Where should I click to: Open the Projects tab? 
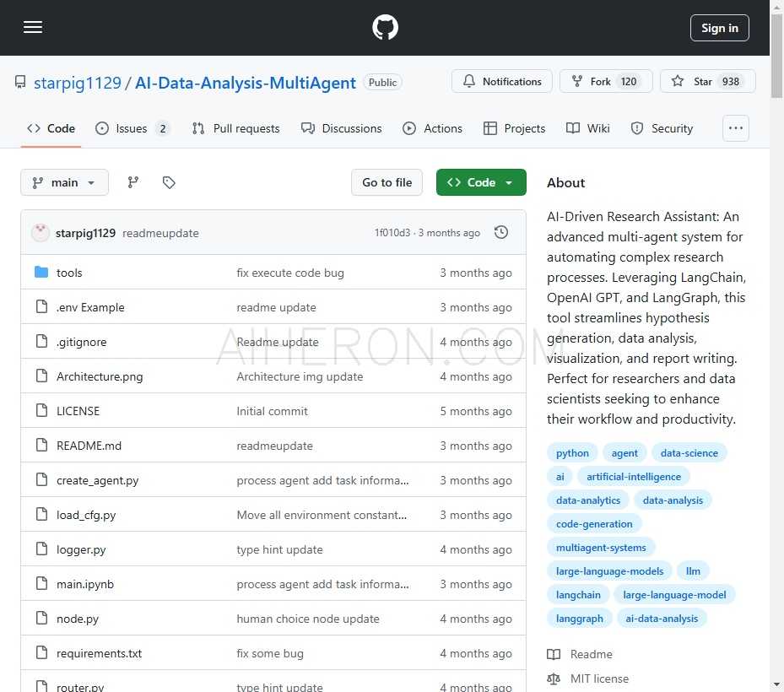click(x=515, y=128)
